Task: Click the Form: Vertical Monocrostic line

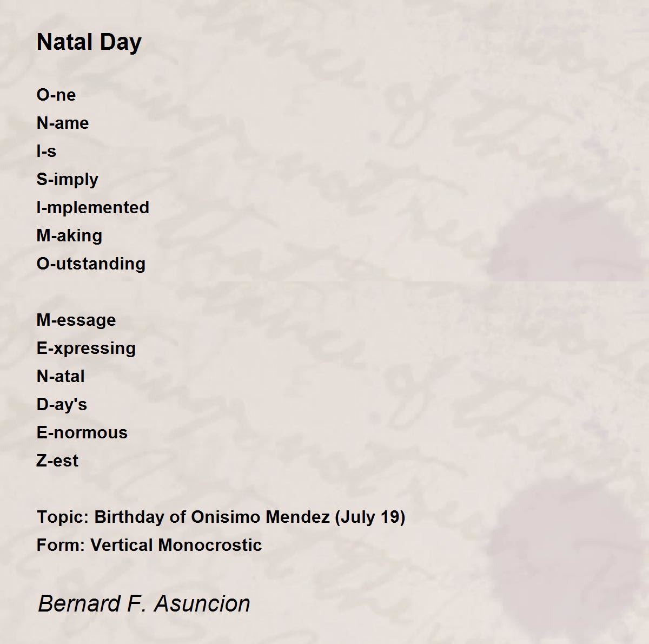Action: 149,545
